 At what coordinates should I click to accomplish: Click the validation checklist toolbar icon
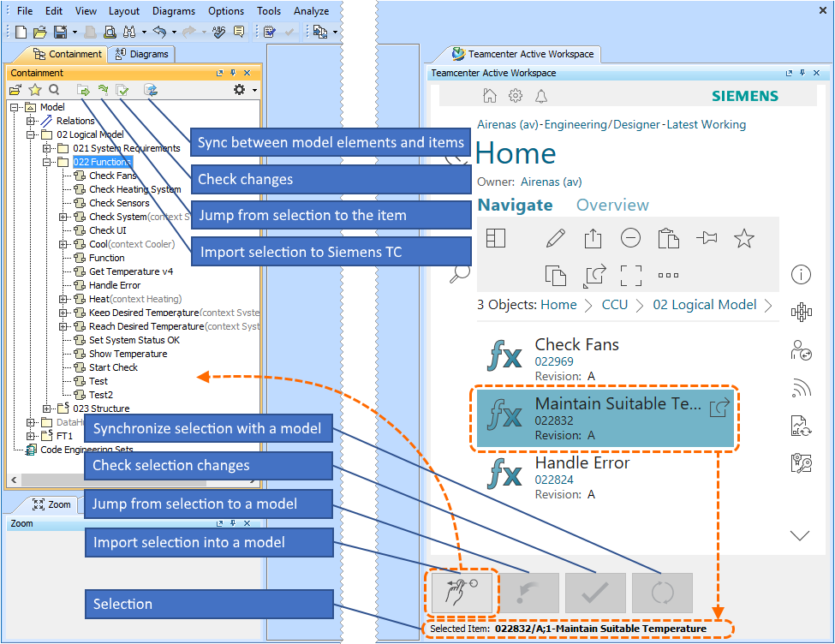270,32
